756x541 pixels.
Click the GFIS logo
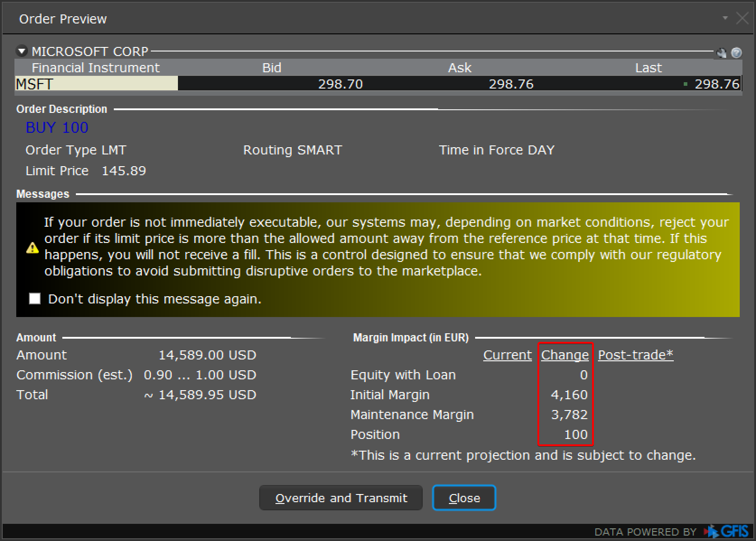pos(725,532)
